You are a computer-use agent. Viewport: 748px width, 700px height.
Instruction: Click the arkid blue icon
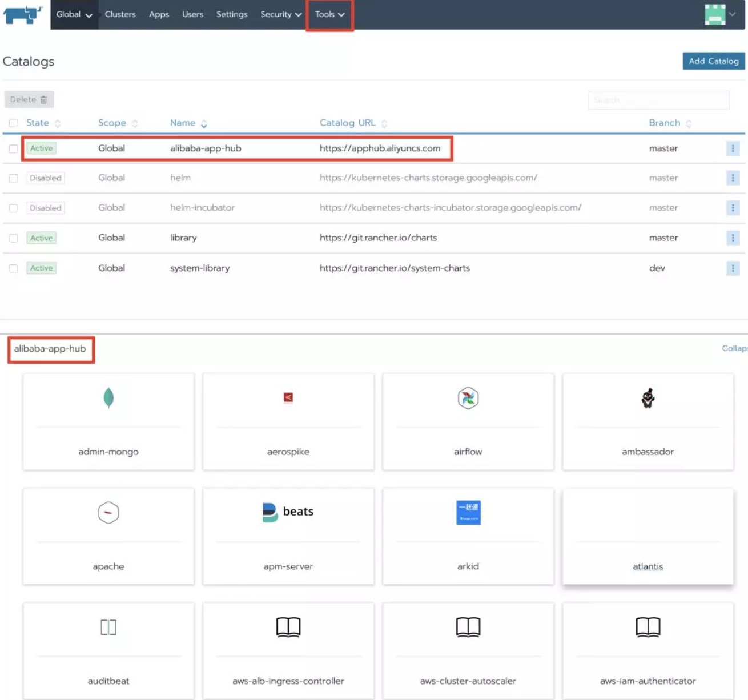468,512
